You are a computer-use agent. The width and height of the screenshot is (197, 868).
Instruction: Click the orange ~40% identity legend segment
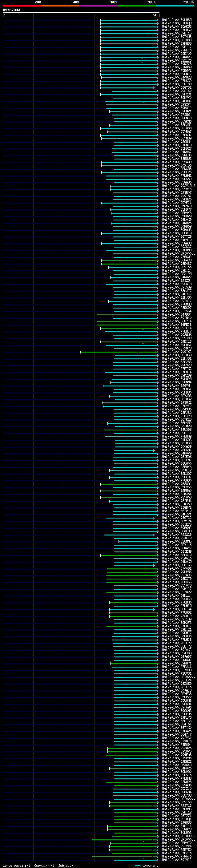tap(60, 6)
